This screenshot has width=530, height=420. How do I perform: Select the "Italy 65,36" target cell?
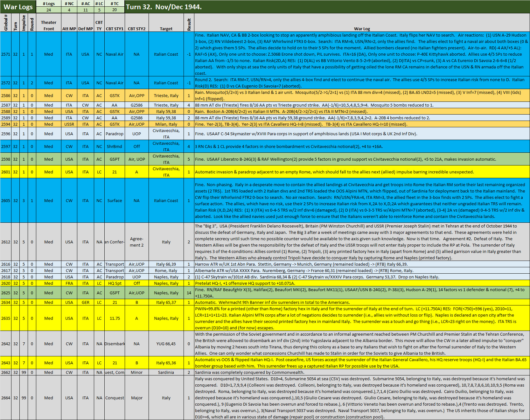[x=166, y=363]
